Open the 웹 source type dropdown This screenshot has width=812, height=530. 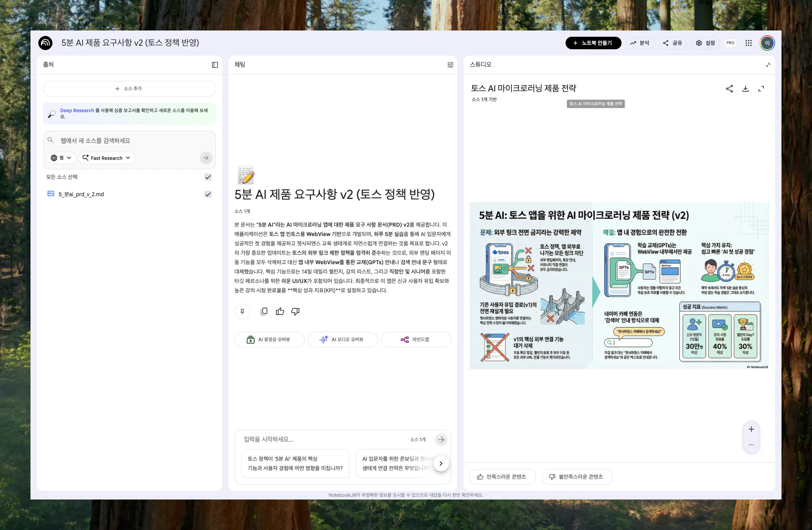(61, 158)
